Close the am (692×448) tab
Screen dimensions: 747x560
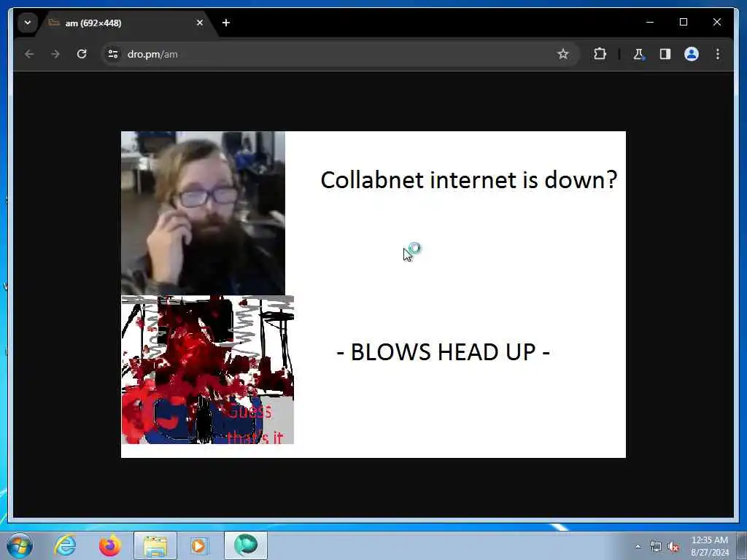(x=200, y=23)
